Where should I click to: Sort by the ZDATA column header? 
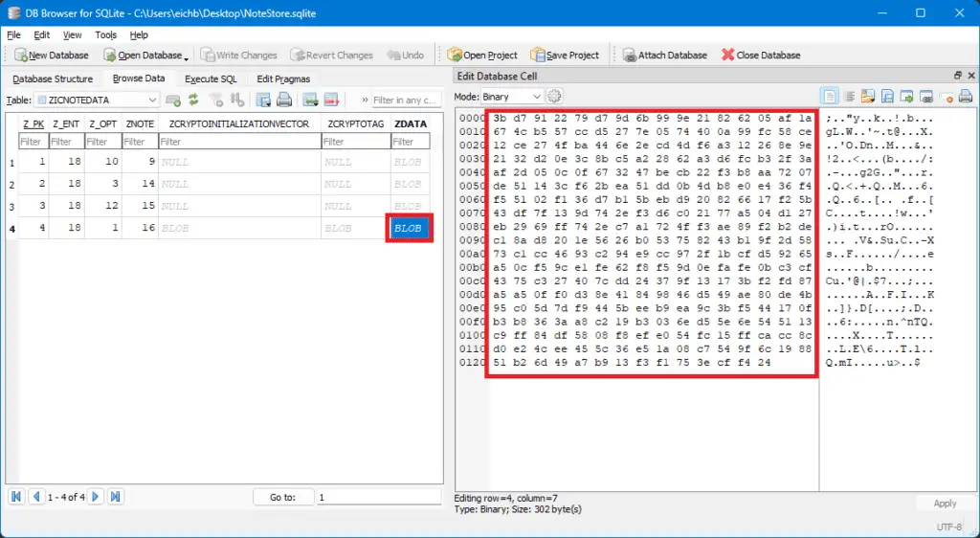411,123
